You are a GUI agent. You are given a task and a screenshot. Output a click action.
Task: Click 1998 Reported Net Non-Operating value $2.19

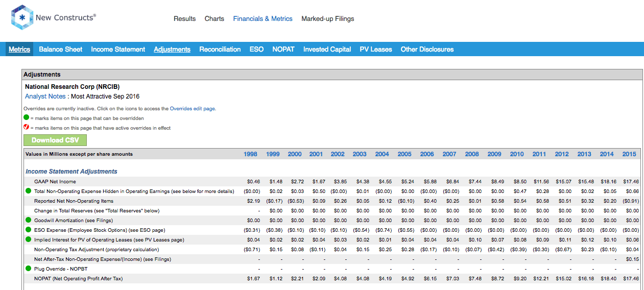point(253,201)
